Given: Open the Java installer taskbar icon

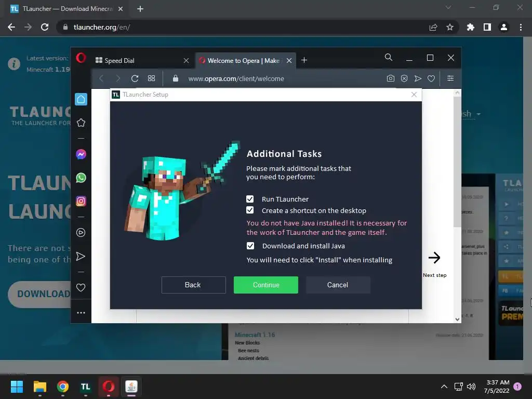Looking at the screenshot, I should [x=131, y=387].
